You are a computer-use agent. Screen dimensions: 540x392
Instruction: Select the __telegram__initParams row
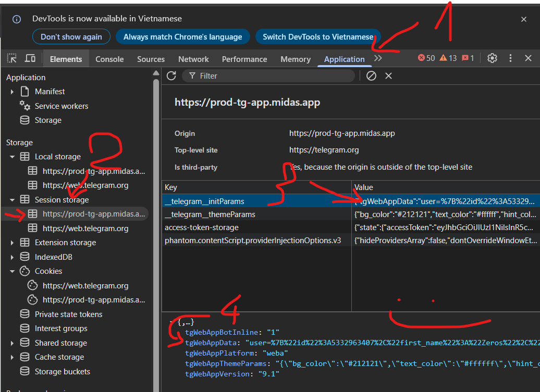point(351,201)
